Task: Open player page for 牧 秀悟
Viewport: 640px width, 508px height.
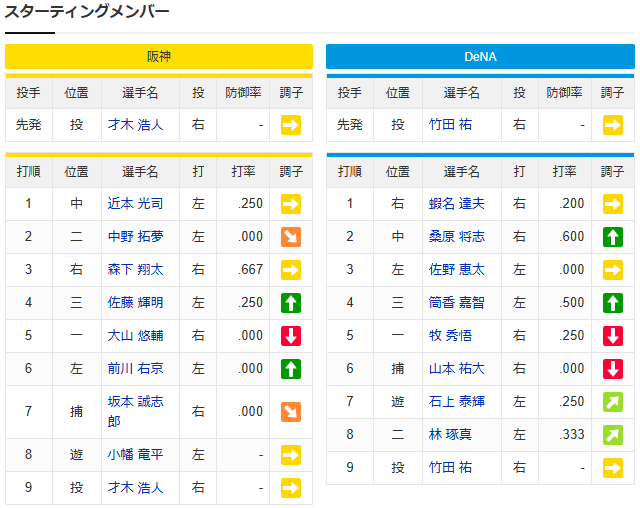Action: pos(450,335)
